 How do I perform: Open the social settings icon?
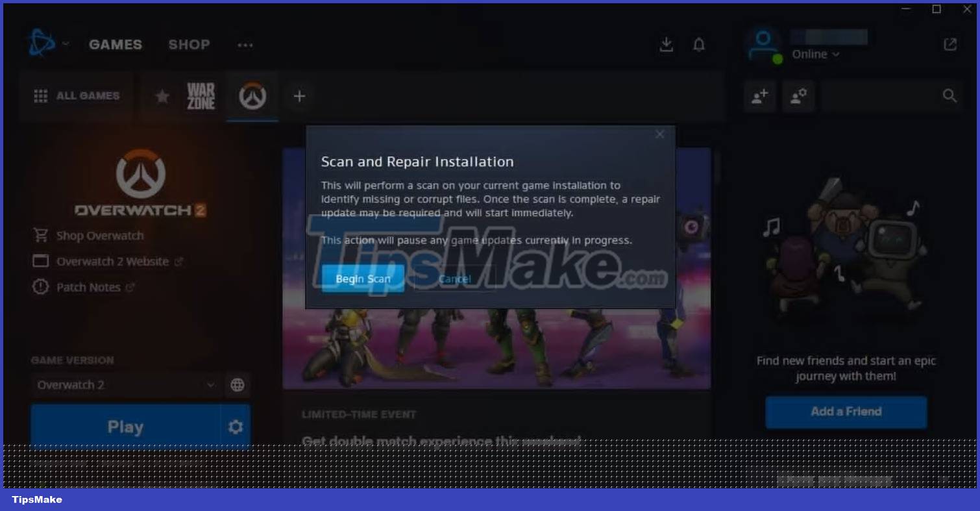[798, 96]
